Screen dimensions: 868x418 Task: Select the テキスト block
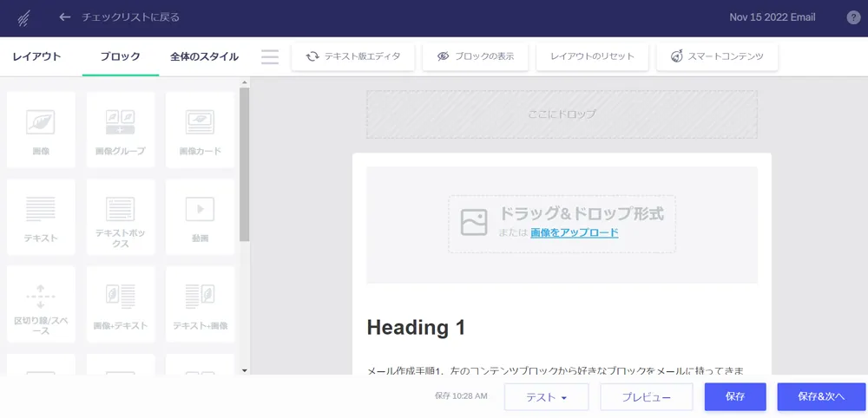pos(41,217)
